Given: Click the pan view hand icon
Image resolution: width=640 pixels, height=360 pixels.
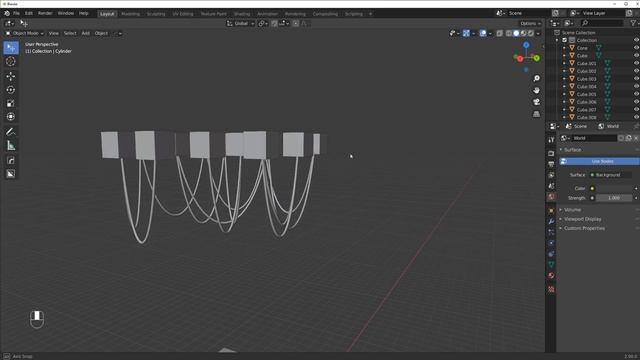Looking at the screenshot, I should [536, 90].
